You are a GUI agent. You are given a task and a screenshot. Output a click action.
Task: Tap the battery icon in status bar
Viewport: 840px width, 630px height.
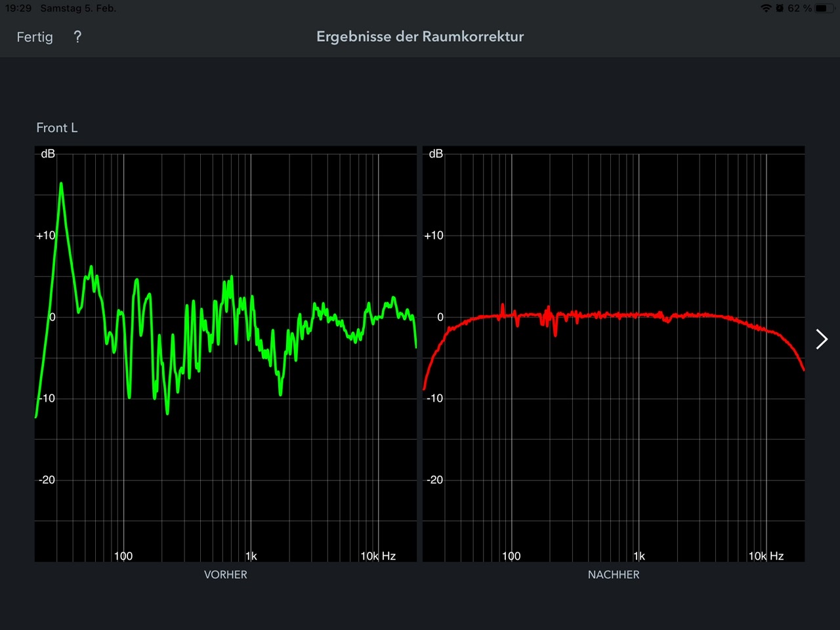(x=822, y=9)
